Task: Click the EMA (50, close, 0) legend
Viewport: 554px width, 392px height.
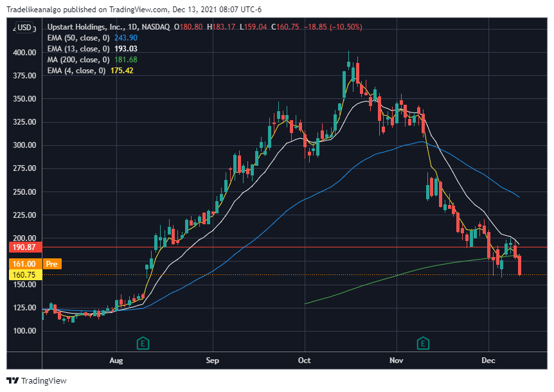Action: click(78, 38)
